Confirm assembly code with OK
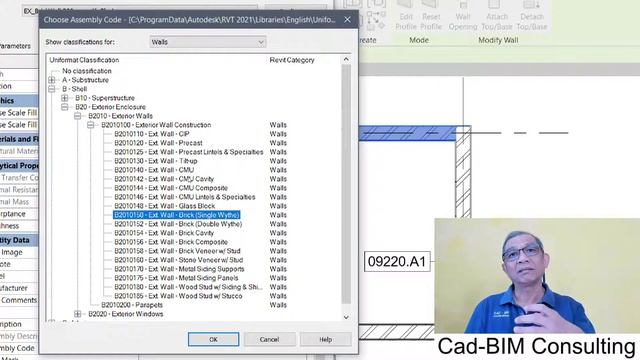The height and width of the screenshot is (360, 640). [213, 339]
